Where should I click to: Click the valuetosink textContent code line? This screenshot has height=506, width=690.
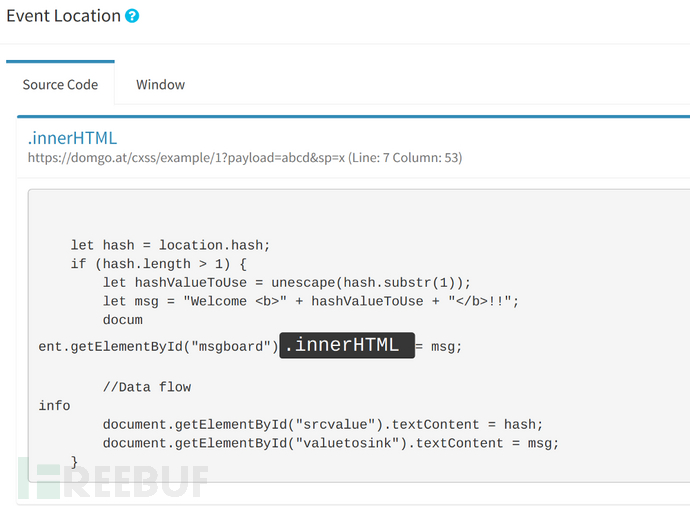tap(330, 443)
